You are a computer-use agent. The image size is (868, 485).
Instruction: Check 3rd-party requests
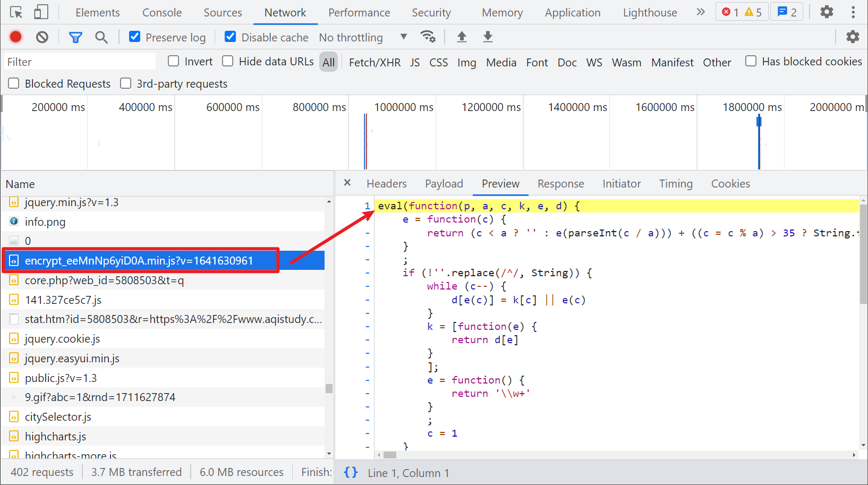pos(125,83)
